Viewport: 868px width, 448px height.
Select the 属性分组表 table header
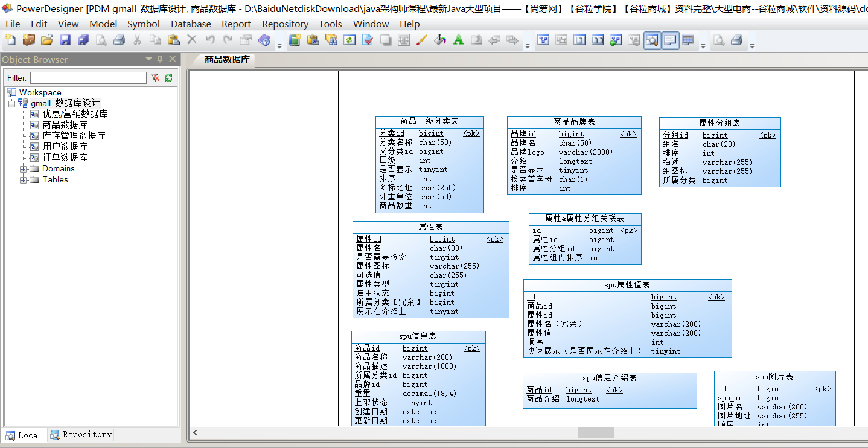720,123
